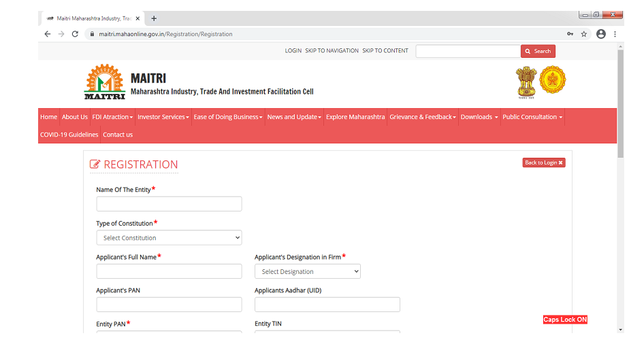This screenshot has width=644, height=359.
Task: Open the Home menu item
Action: (x=48, y=117)
